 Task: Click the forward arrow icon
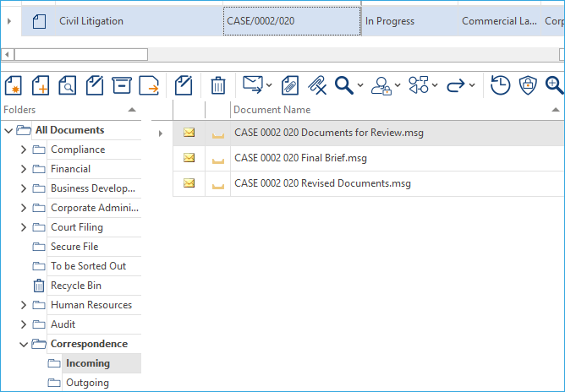tap(456, 85)
